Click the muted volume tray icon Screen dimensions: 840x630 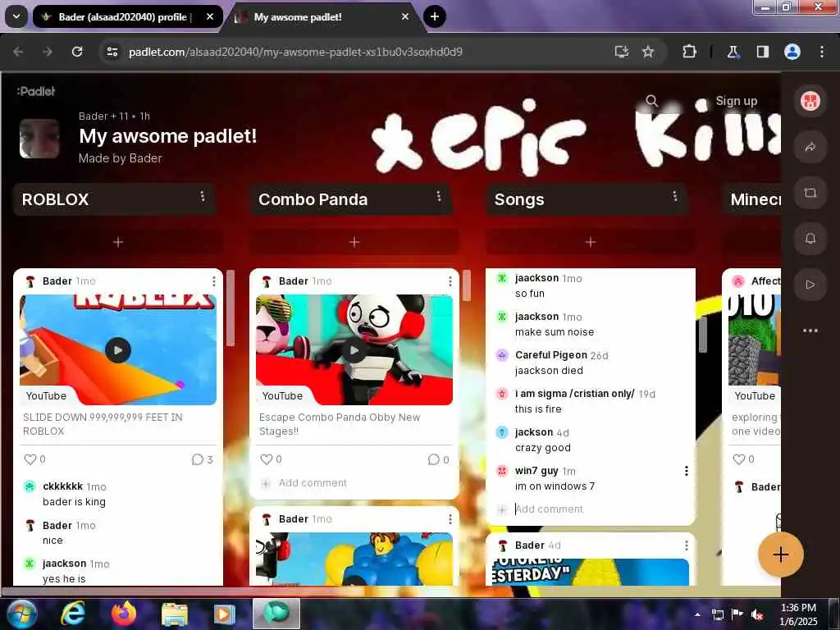click(758, 615)
